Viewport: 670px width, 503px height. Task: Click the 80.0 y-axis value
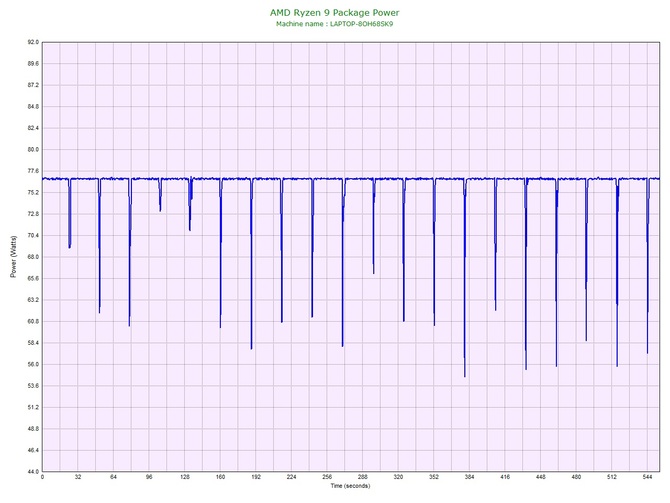[x=33, y=150]
